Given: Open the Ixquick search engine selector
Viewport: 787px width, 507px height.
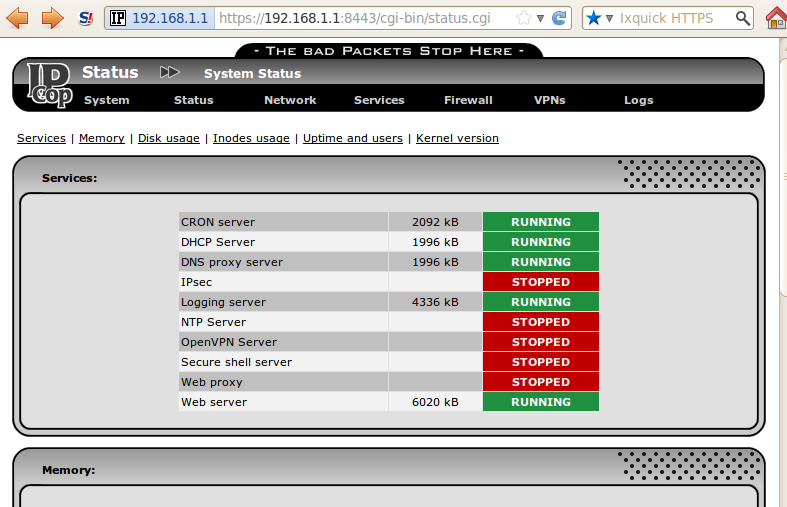Looking at the screenshot, I should coord(599,18).
